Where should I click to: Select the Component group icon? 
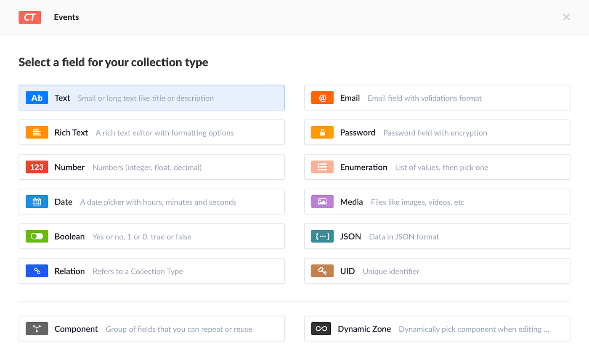37,329
